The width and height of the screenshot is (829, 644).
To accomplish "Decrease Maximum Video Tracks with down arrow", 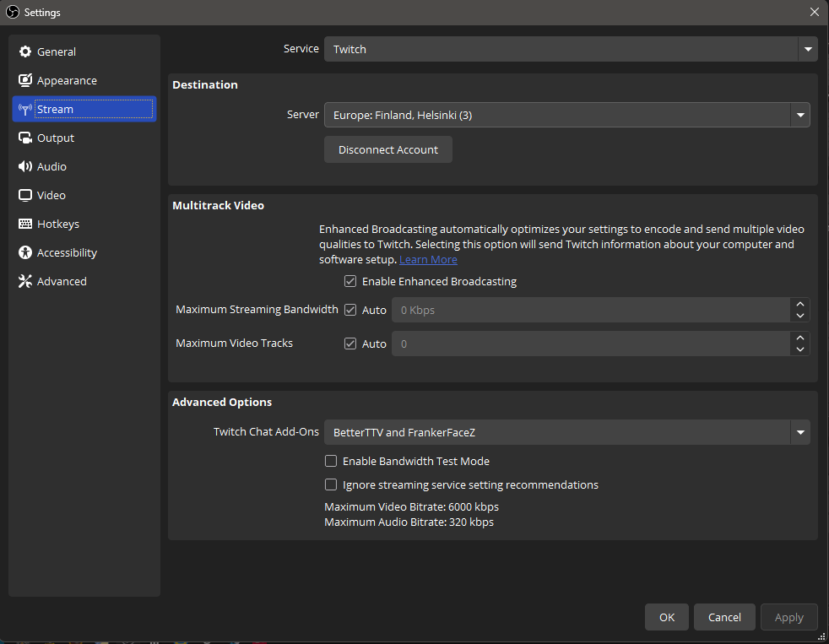I will click(x=800, y=349).
